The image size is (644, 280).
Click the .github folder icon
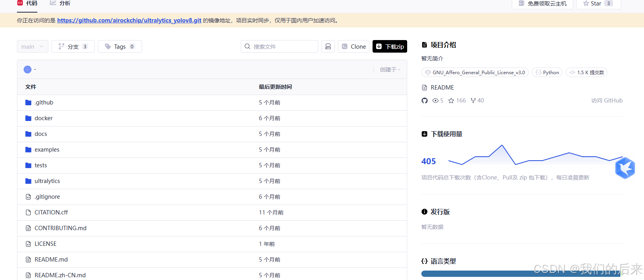pyautogui.click(x=28, y=102)
